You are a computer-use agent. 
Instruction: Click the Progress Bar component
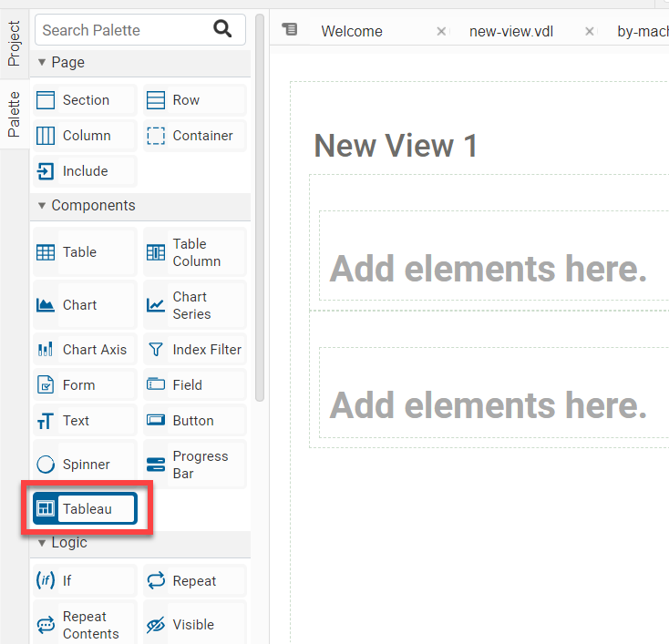pyautogui.click(x=194, y=465)
